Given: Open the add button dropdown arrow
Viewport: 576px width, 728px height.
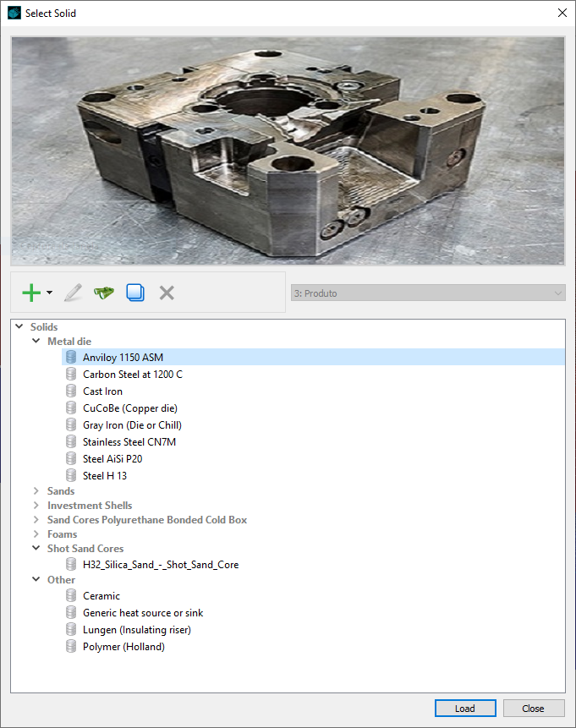Looking at the screenshot, I should [x=49, y=293].
